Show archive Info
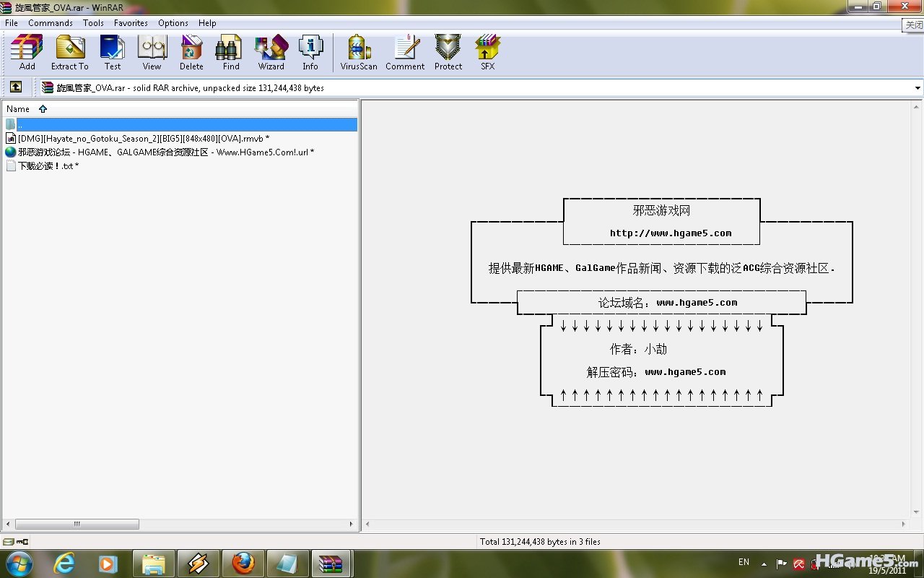This screenshot has width=924, height=578. [x=310, y=53]
